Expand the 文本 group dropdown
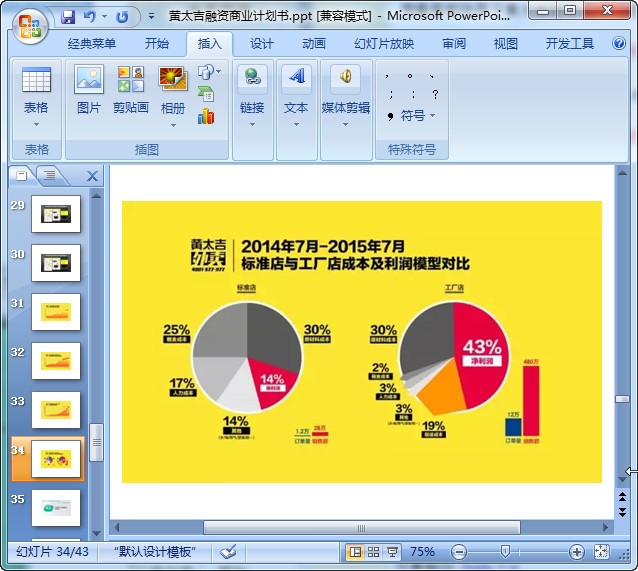Viewport: 638px width, 571px height. (x=296, y=125)
